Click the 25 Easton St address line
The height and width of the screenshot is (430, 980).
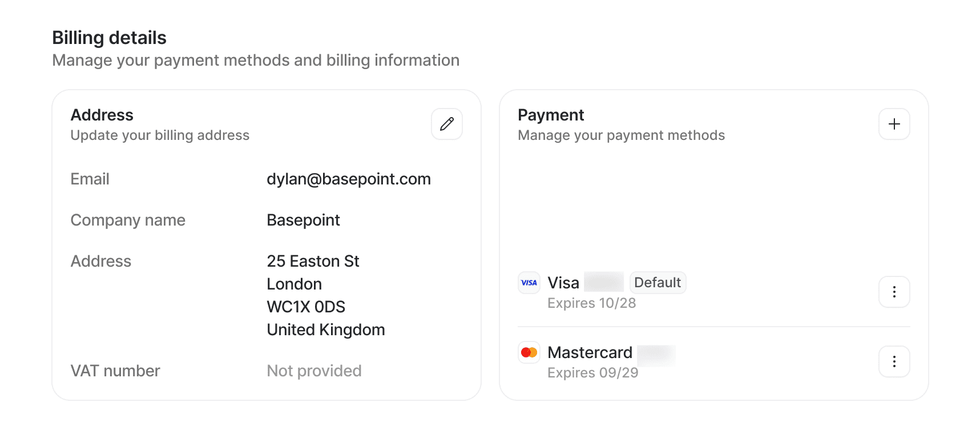click(313, 262)
